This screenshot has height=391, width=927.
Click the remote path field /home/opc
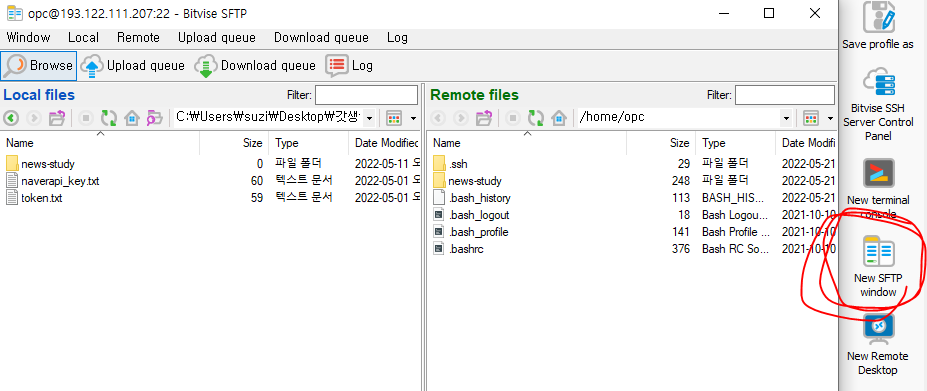[x=679, y=118]
